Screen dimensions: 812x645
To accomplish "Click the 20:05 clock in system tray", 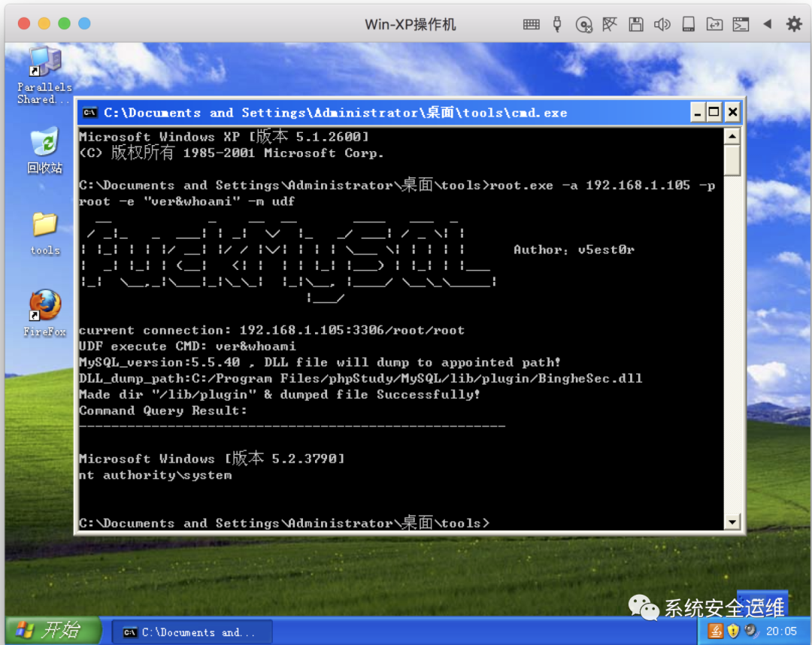I will coord(781,631).
